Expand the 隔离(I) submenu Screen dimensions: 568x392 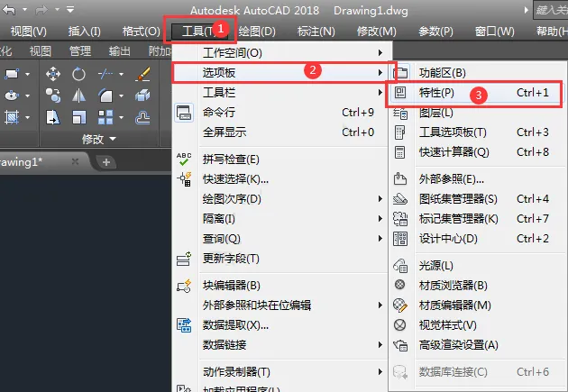(281, 219)
